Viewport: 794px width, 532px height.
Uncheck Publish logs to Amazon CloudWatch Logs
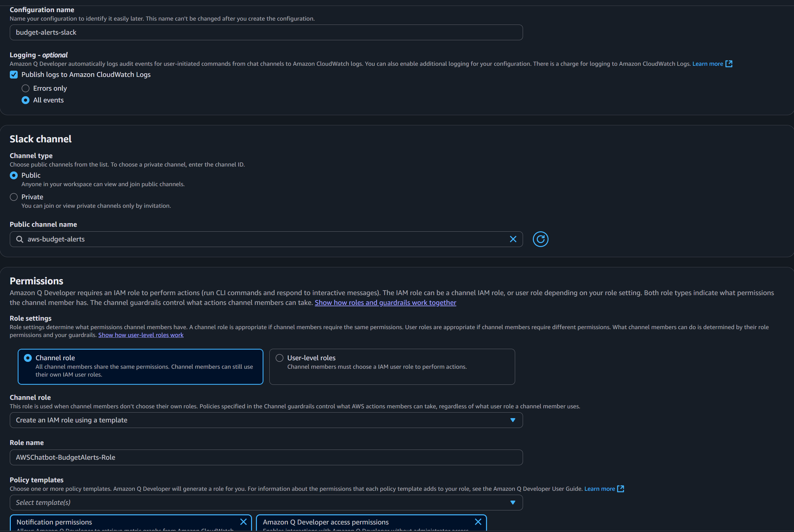13,75
